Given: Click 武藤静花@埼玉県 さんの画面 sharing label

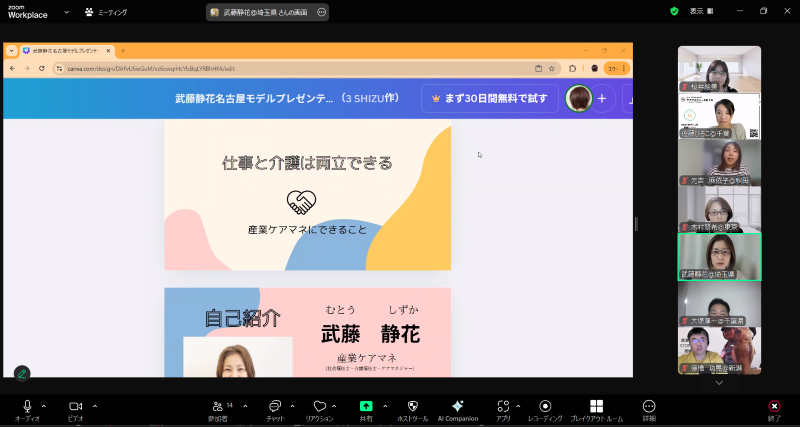Looking at the screenshot, I should click(265, 13).
